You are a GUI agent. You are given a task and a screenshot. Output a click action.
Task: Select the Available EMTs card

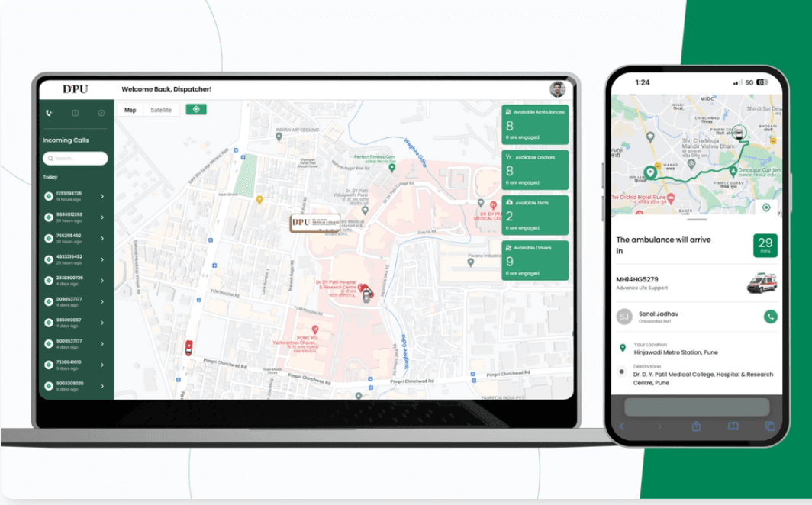pyautogui.click(x=535, y=215)
